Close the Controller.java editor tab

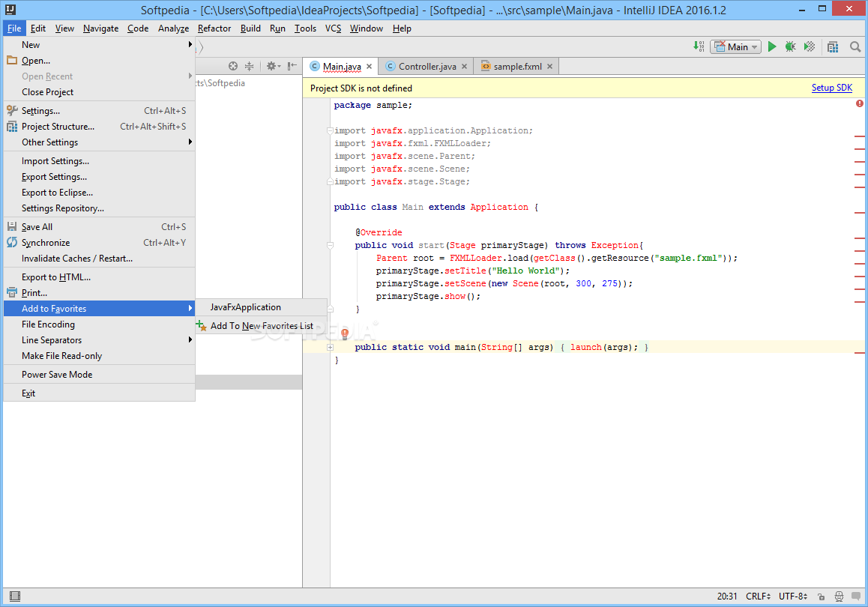coord(465,67)
